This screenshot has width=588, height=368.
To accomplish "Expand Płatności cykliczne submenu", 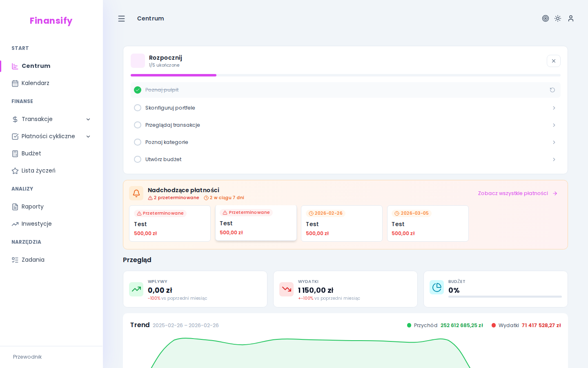I will (88, 137).
